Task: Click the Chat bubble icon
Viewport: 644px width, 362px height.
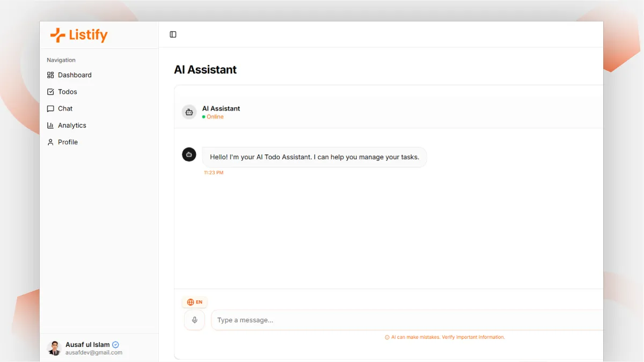Action: coord(50,108)
